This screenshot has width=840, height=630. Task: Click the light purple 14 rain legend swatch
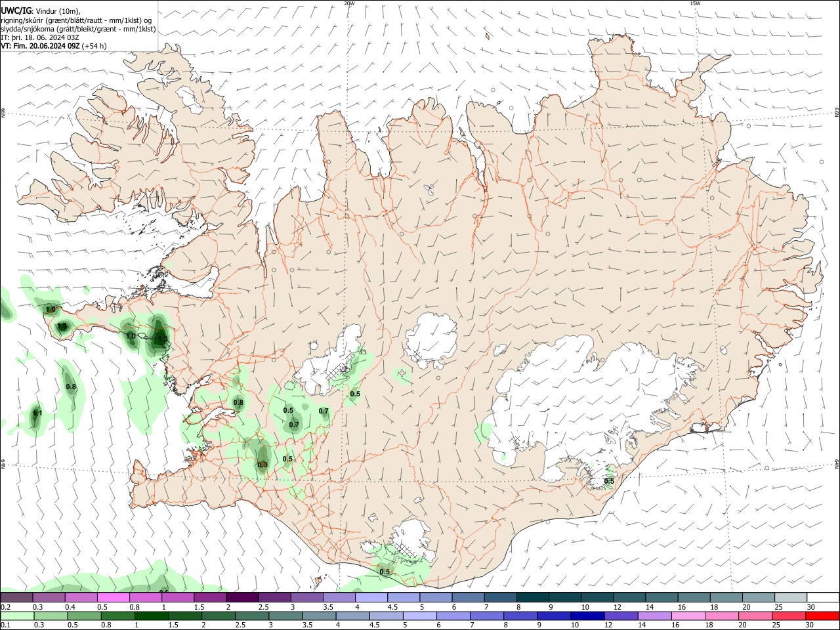[x=654, y=616]
